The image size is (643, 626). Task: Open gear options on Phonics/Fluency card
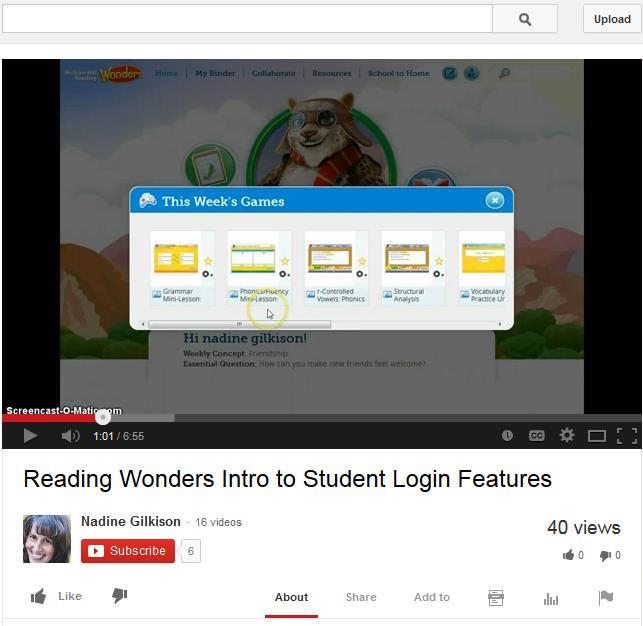coord(284,274)
